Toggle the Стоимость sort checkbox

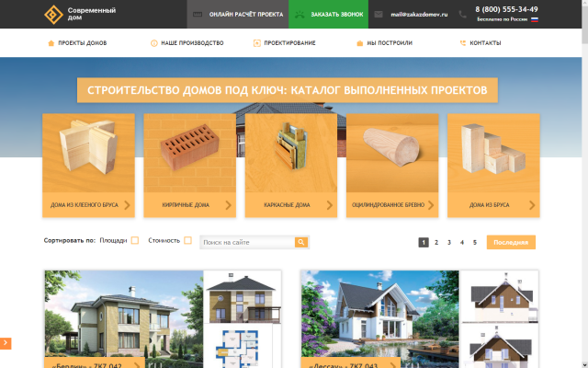[187, 240]
